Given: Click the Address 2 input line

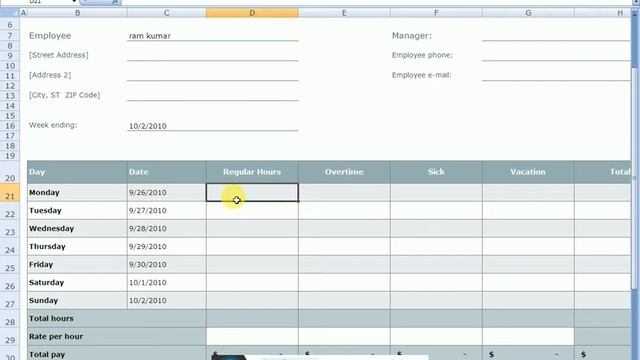Looking at the screenshot, I should pyautogui.click(x=213, y=76).
